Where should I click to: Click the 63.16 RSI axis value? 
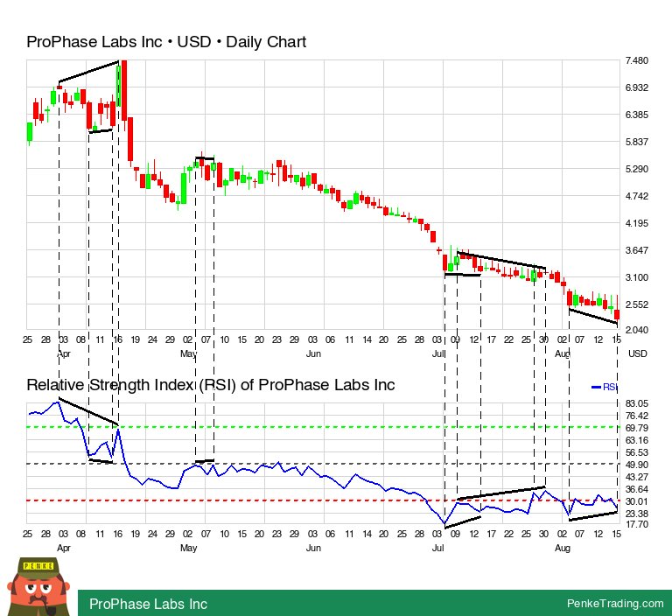tap(636, 440)
